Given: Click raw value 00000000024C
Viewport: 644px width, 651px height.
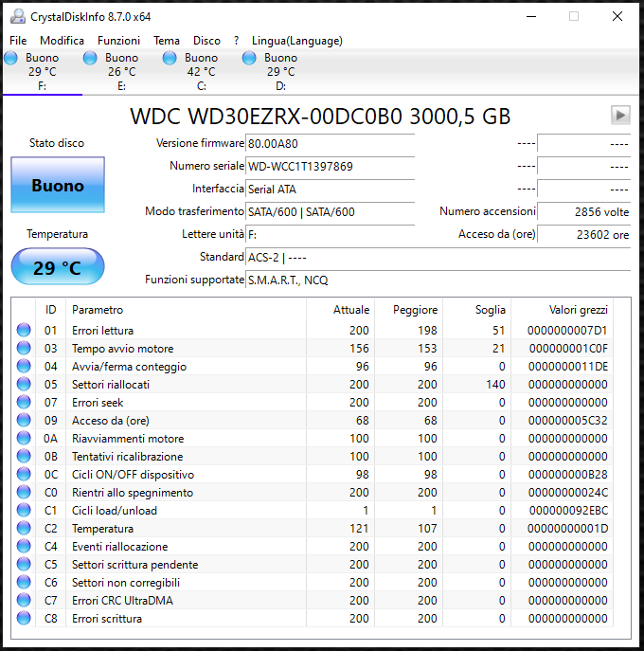Looking at the screenshot, I should pyautogui.click(x=568, y=493).
